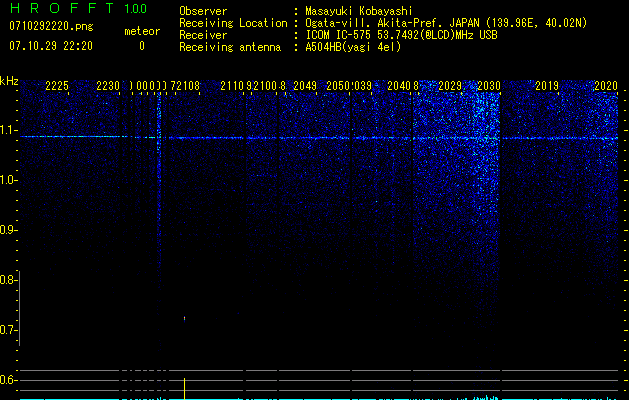This screenshot has height=400, width=629.
Task: Click the 2225 time marker
Action: click(57, 86)
